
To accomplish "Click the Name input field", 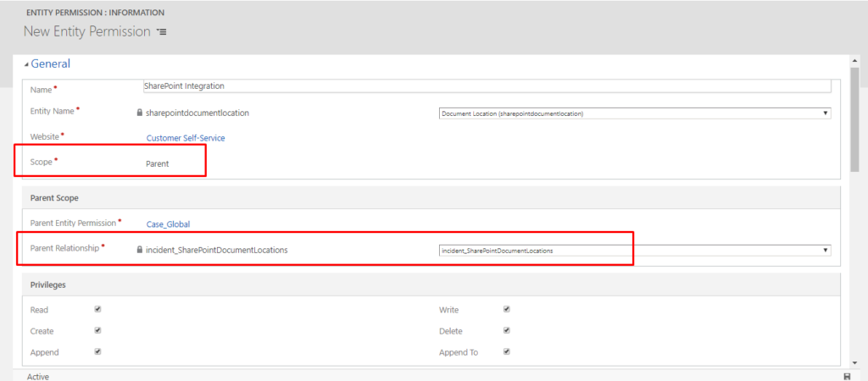I will tap(487, 86).
